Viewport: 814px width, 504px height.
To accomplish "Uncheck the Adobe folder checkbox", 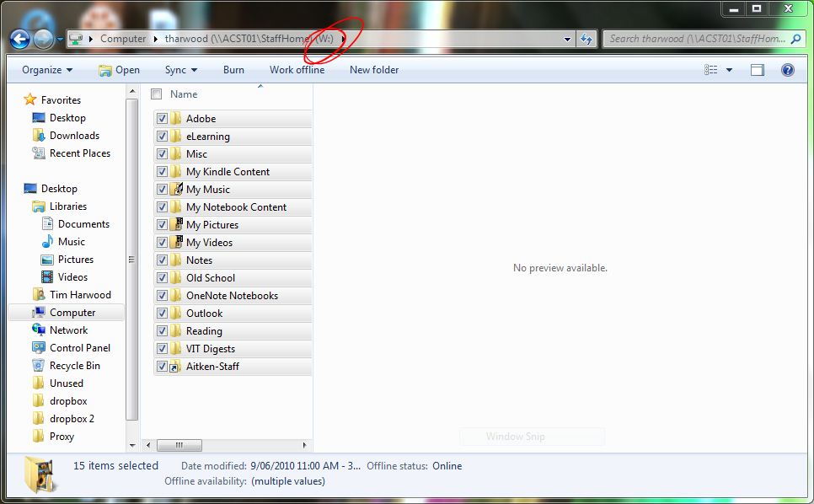I will click(162, 119).
